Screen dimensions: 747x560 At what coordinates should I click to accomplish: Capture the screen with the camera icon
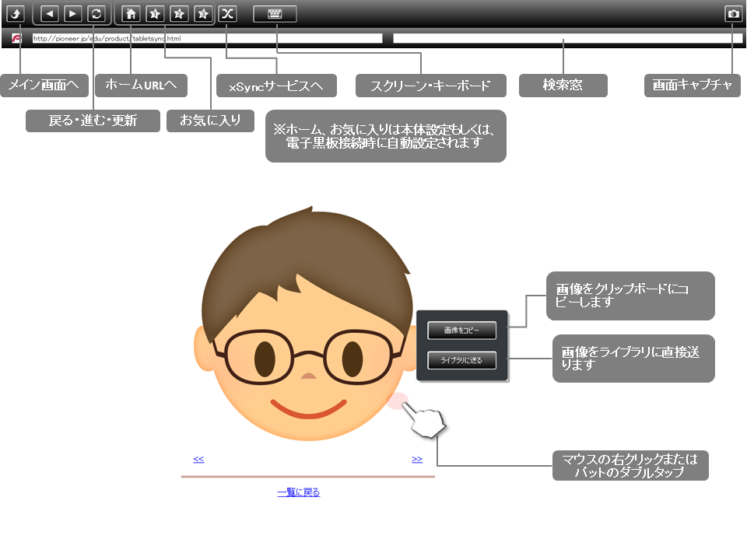coord(733,14)
